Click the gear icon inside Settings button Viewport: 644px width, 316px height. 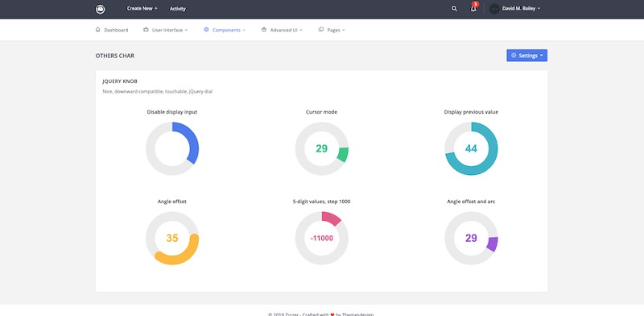(514, 56)
